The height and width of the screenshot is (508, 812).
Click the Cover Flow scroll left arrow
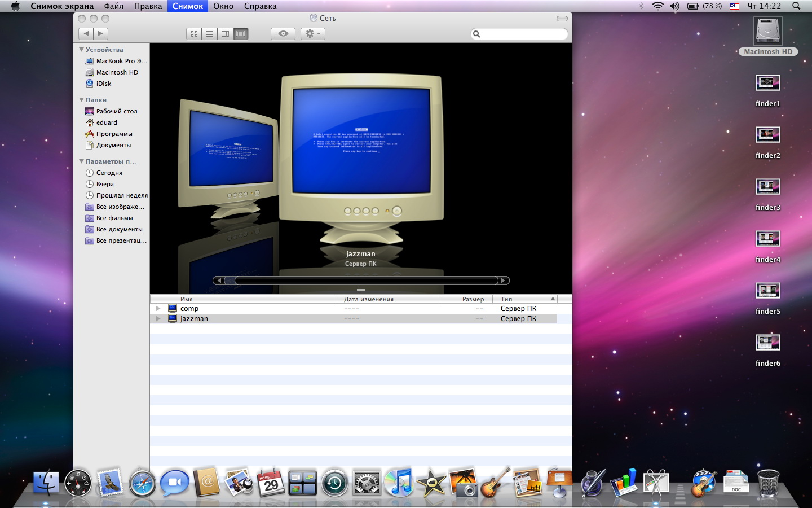click(x=219, y=281)
